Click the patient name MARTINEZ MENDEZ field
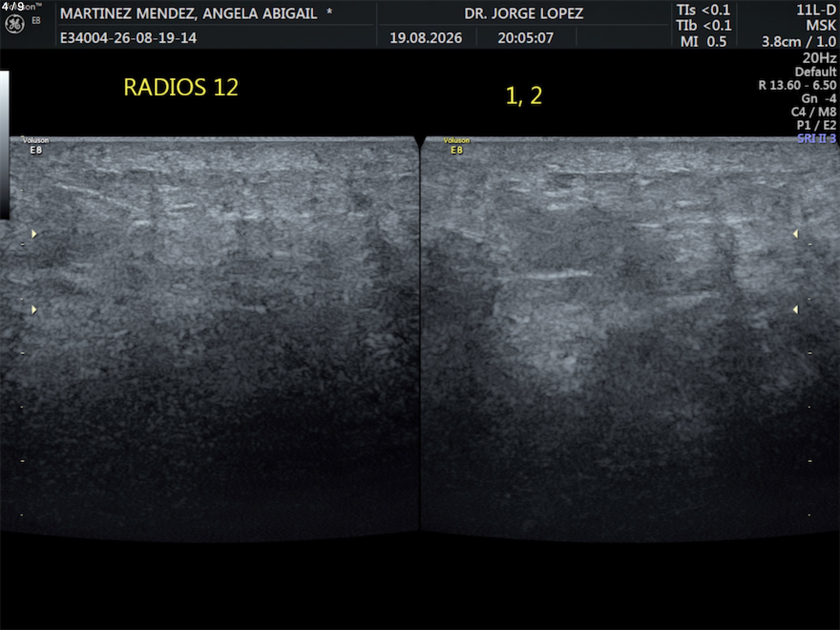This screenshot has height=630, width=840. tap(189, 13)
